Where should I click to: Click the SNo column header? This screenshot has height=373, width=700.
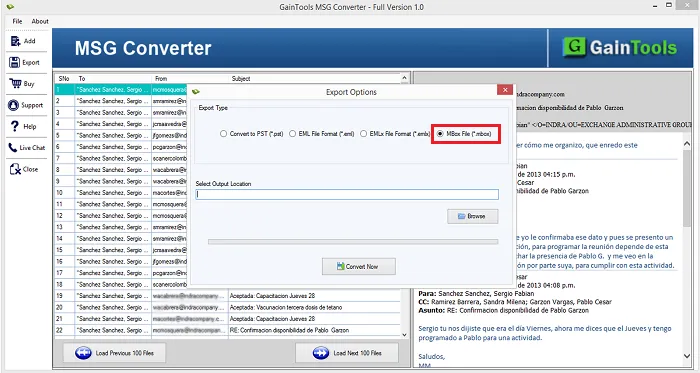[x=64, y=79]
